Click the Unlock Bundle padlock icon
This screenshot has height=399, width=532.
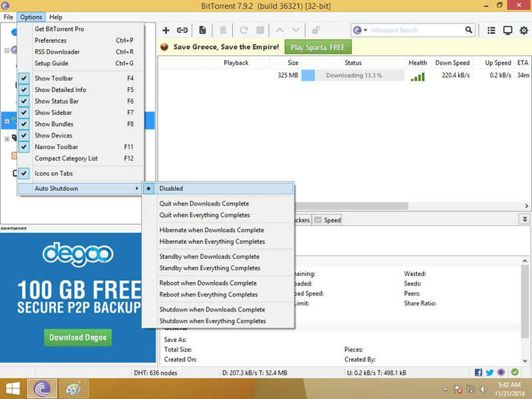pyautogui.click(x=316, y=30)
